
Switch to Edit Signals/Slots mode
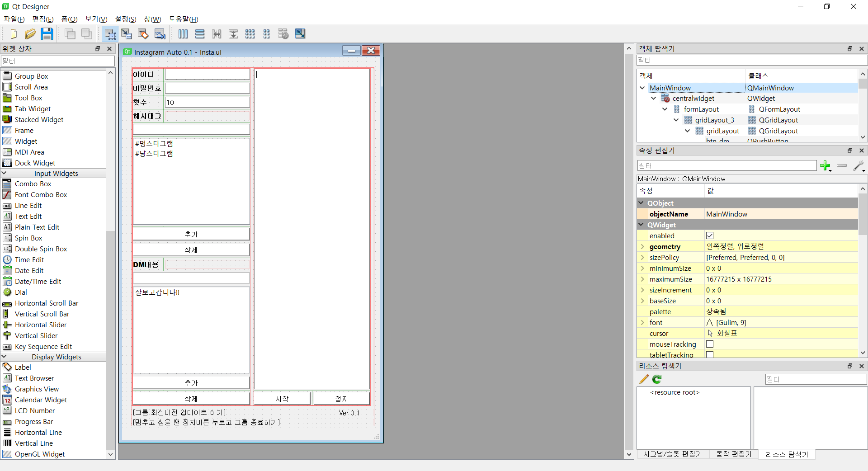(x=127, y=34)
